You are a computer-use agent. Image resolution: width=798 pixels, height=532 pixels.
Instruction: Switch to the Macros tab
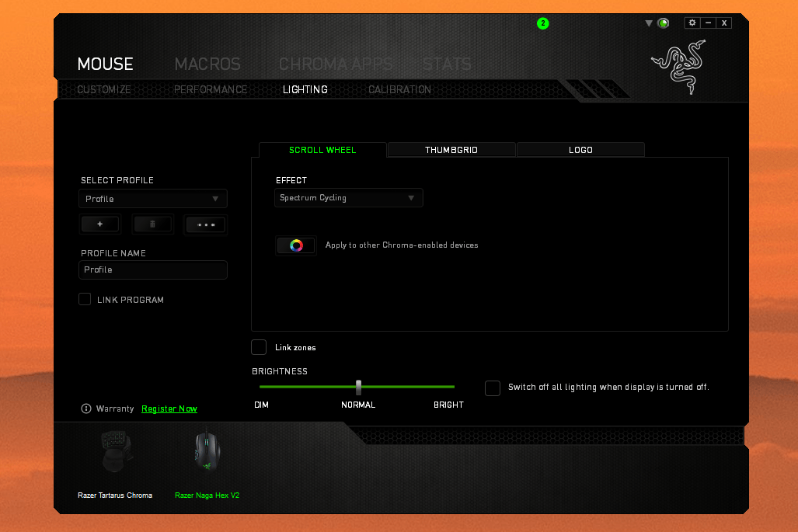tap(207, 64)
